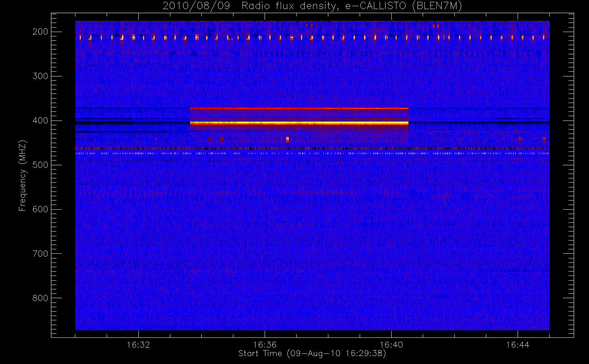Click the 'Frequency (MHz)' axis label
Screen dimensions: 589x364
[23, 175]
